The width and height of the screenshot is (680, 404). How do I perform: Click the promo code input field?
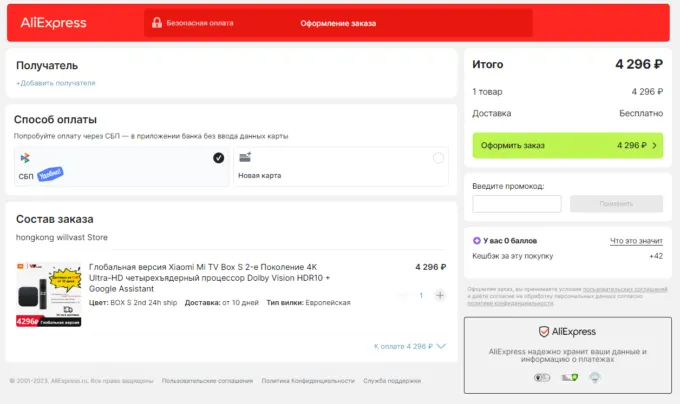coord(516,203)
